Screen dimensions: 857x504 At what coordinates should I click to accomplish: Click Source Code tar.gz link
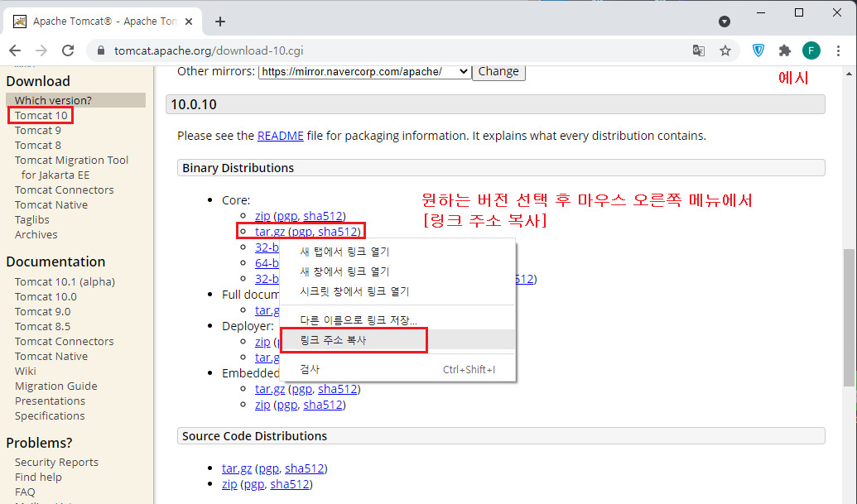click(237, 468)
